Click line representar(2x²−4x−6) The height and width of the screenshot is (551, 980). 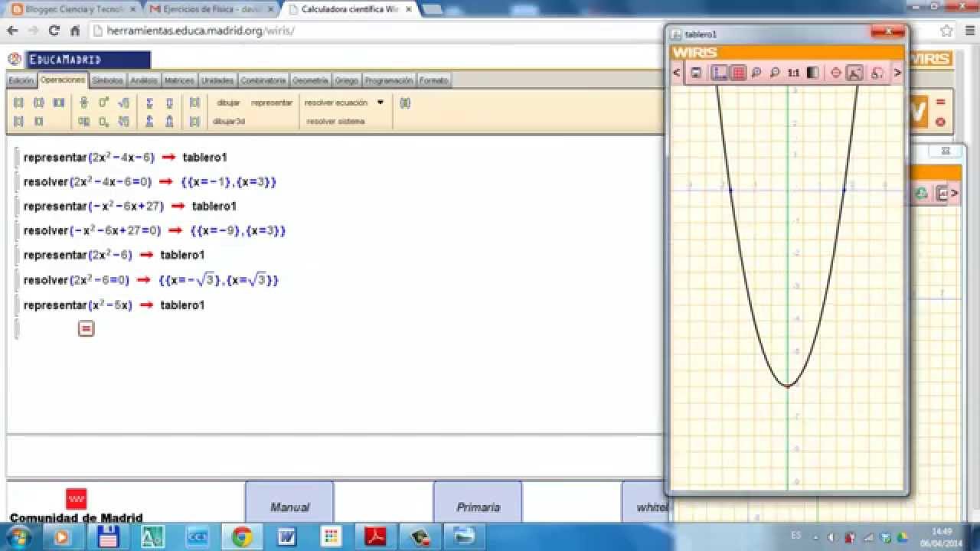[x=89, y=158]
